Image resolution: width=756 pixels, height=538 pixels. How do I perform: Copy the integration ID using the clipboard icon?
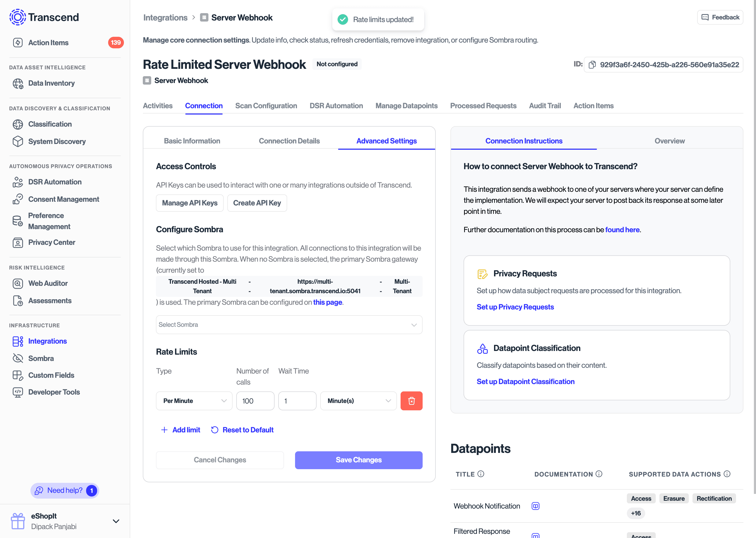(592, 65)
